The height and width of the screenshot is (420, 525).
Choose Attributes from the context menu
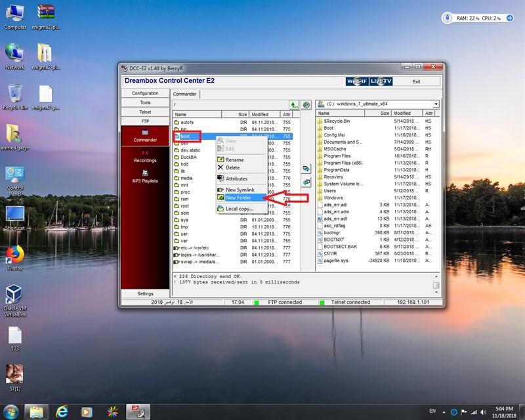pyautogui.click(x=241, y=179)
